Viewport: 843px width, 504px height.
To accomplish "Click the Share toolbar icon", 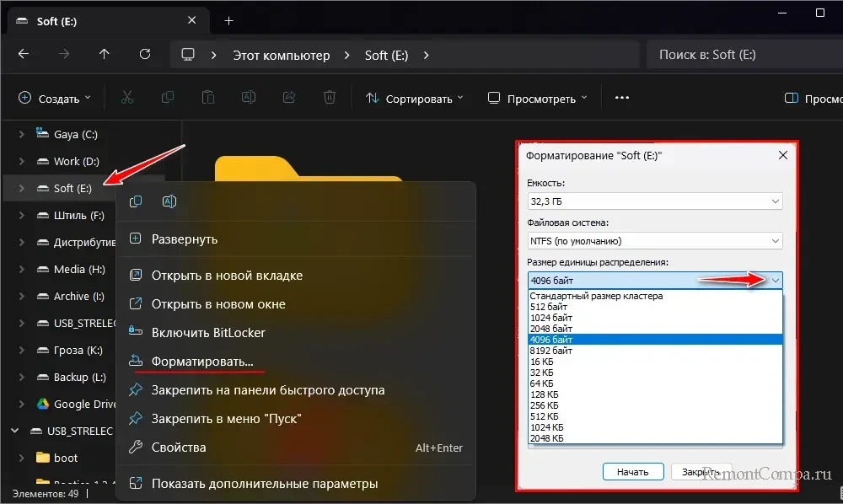I will [x=289, y=98].
